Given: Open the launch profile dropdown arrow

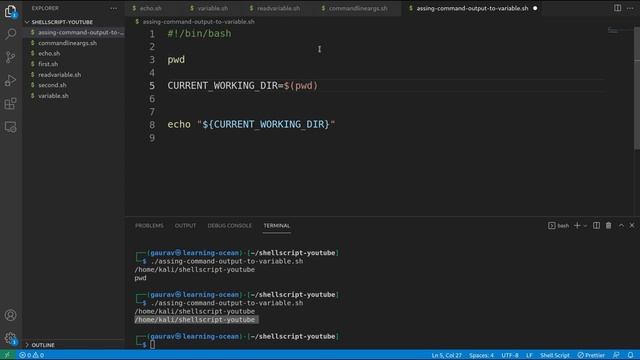Looking at the screenshot, I should tap(585, 225).
